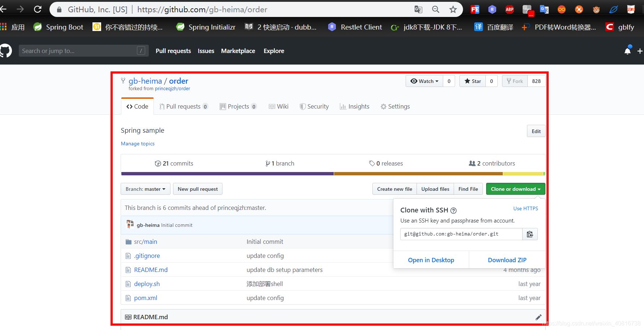The width and height of the screenshot is (644, 330).
Task: Open the plus create-new menu
Action: (640, 51)
